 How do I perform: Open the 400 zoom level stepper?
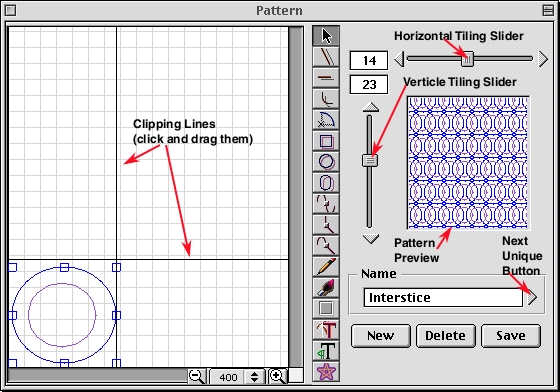[254, 377]
